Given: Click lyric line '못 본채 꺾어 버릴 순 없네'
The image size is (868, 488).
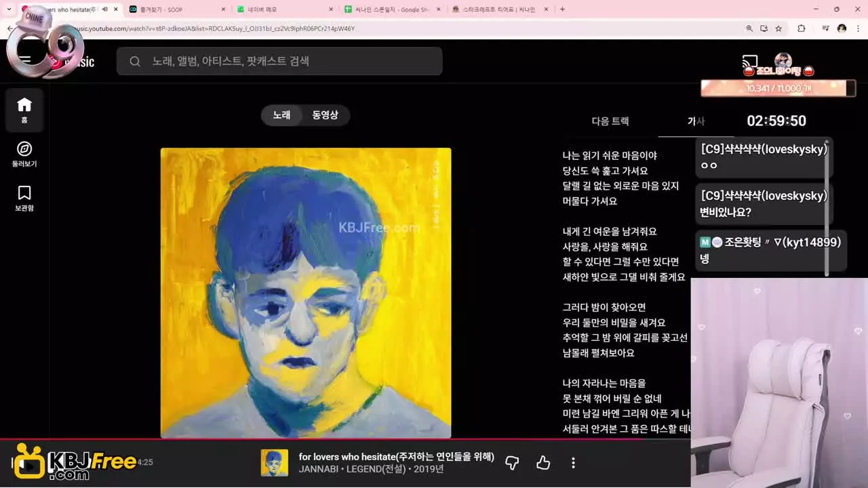Looking at the screenshot, I should [x=612, y=399].
